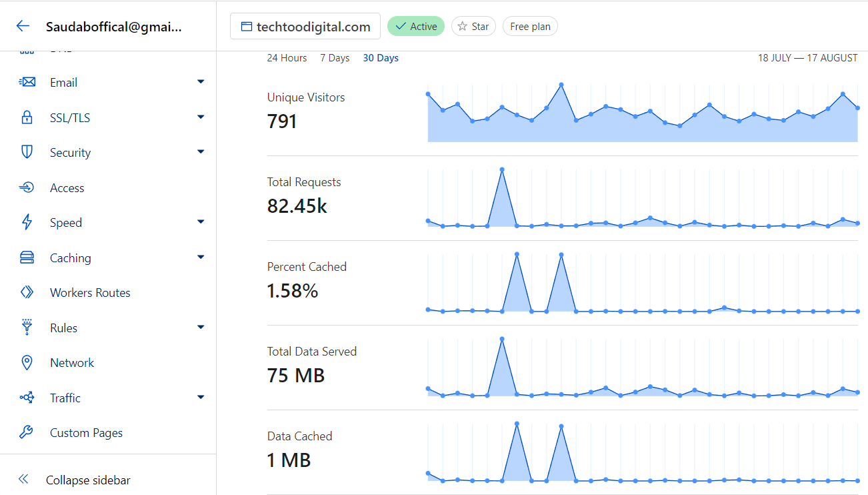
Task: Click the Network location pin icon
Action: 27,363
